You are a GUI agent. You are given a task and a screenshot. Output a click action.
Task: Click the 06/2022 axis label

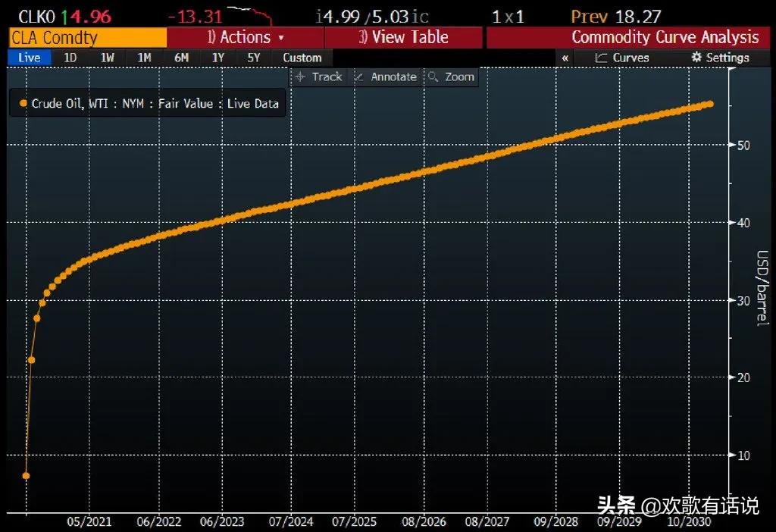159,521
